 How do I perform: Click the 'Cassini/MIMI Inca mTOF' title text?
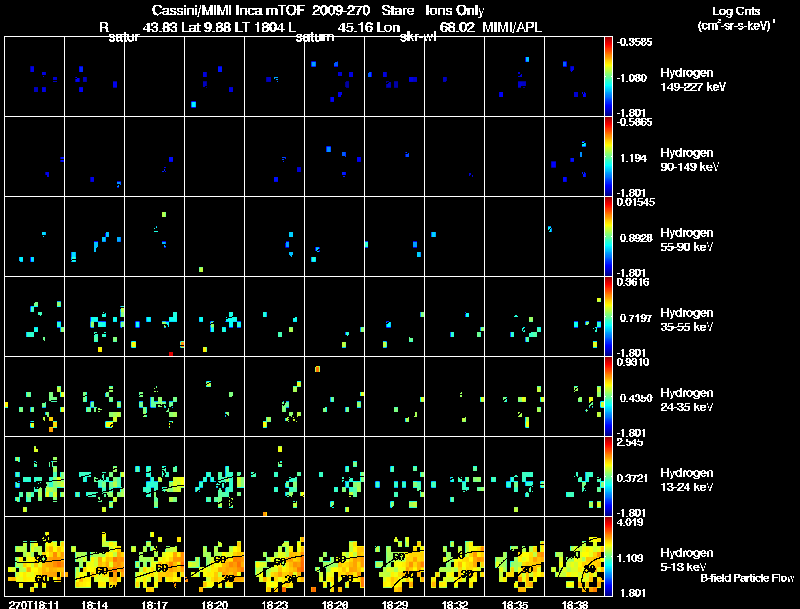tap(228, 10)
